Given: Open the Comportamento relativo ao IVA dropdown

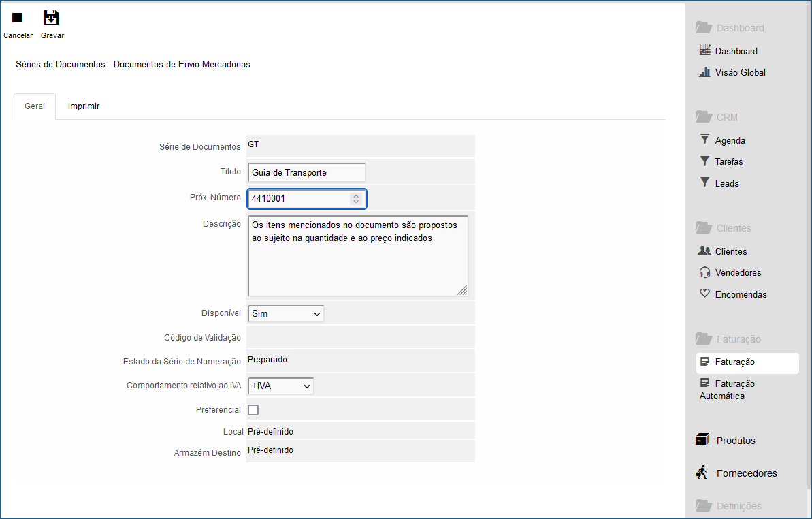Looking at the screenshot, I should (280, 386).
